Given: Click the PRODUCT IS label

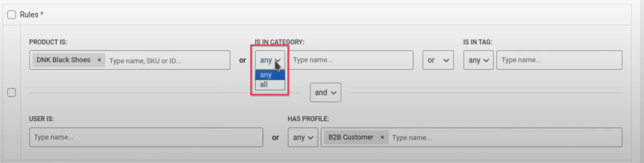Looking at the screenshot, I should [48, 42].
